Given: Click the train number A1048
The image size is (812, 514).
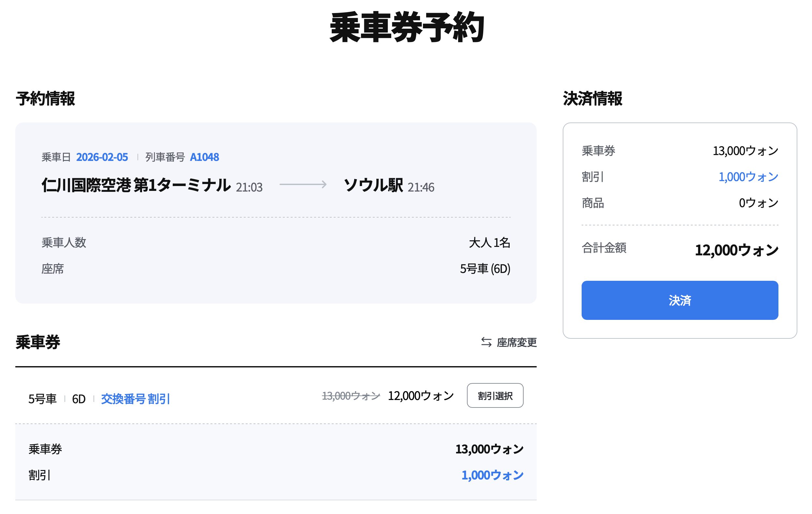Looking at the screenshot, I should click(x=204, y=157).
